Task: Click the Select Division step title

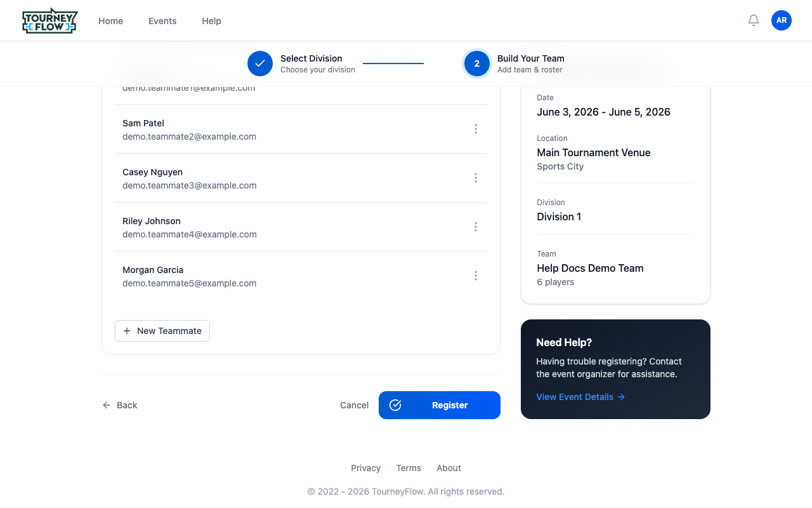Action: point(311,58)
